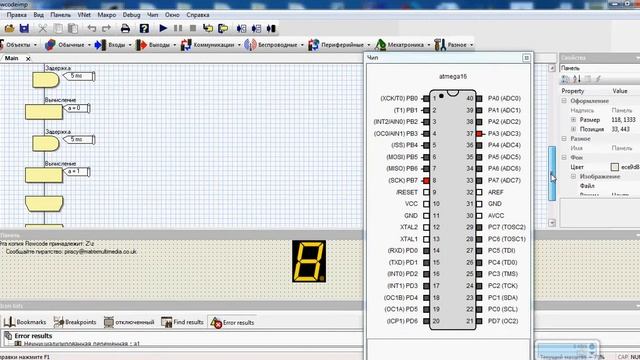Toggle pin 22 PC0 (SCL) state
The image size is (640, 360).
(479, 309)
